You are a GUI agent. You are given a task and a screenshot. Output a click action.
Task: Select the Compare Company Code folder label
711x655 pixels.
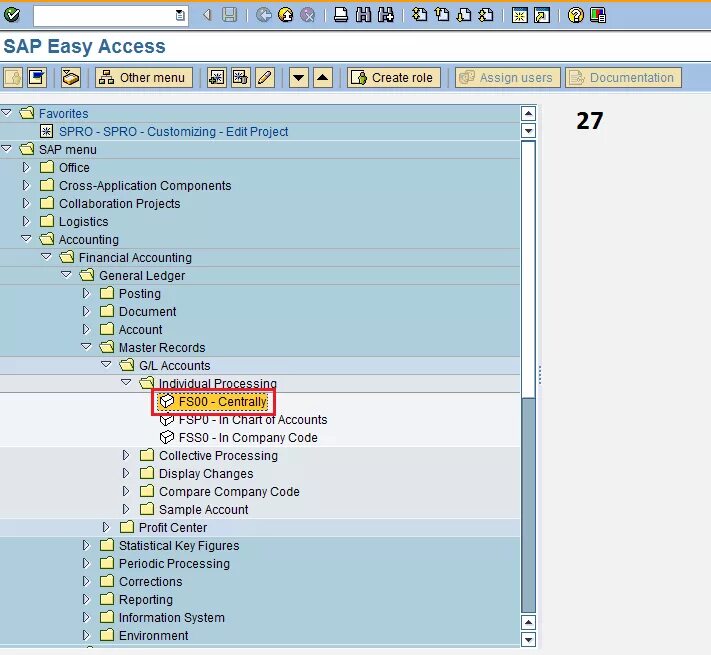(229, 491)
